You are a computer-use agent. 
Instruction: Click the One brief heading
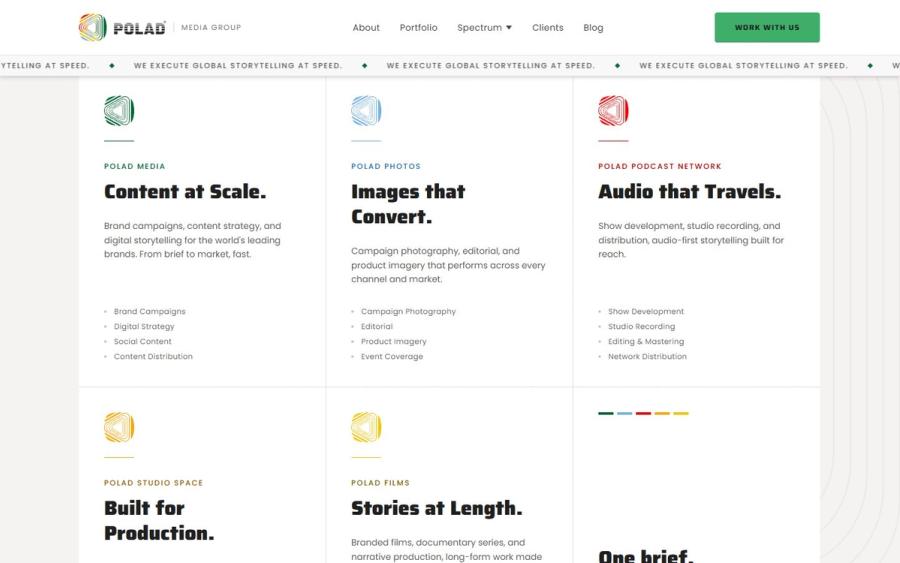(646, 556)
